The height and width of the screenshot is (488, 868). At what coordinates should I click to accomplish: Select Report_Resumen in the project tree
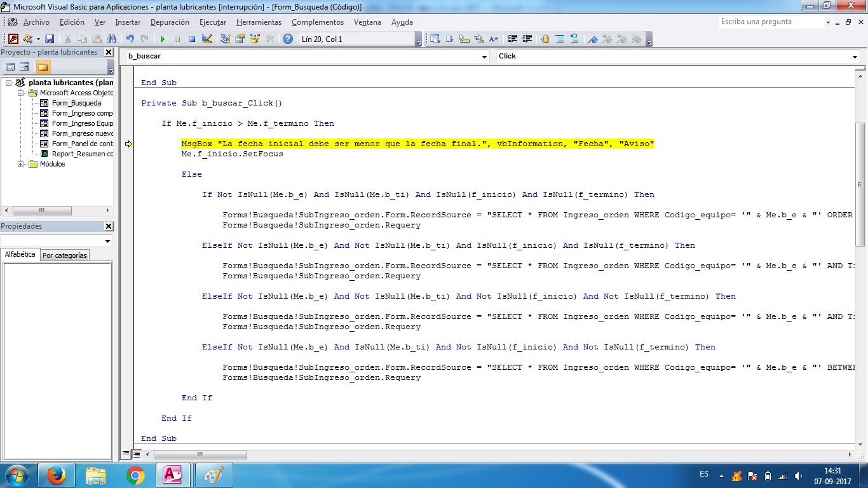point(82,154)
